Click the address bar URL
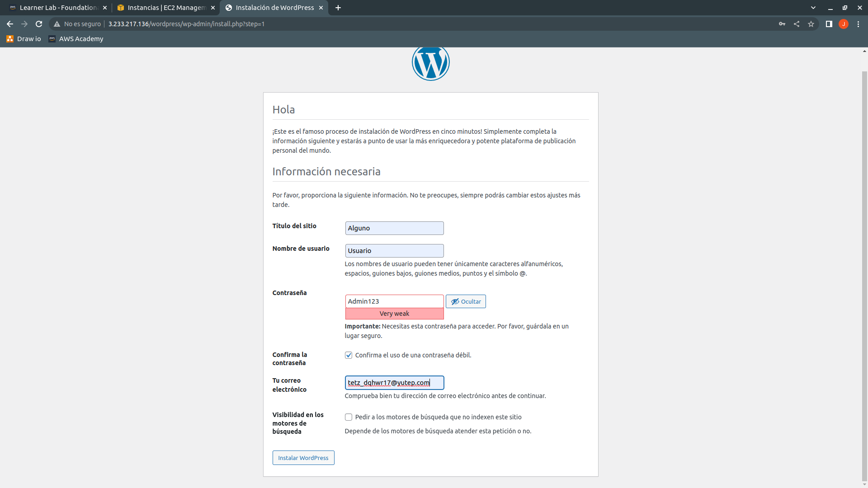This screenshot has width=868, height=488. 186,24
